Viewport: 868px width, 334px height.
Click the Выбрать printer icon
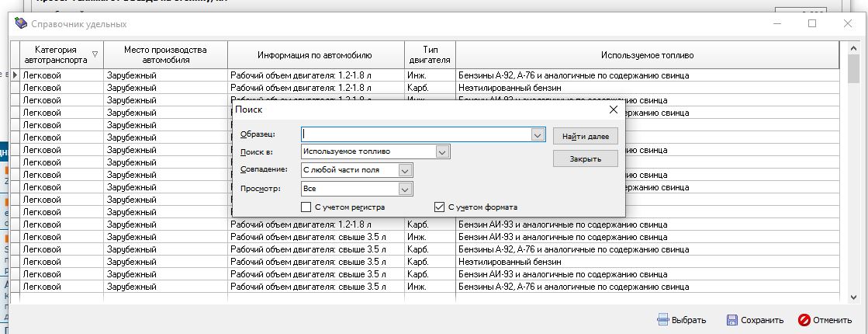coord(662,320)
